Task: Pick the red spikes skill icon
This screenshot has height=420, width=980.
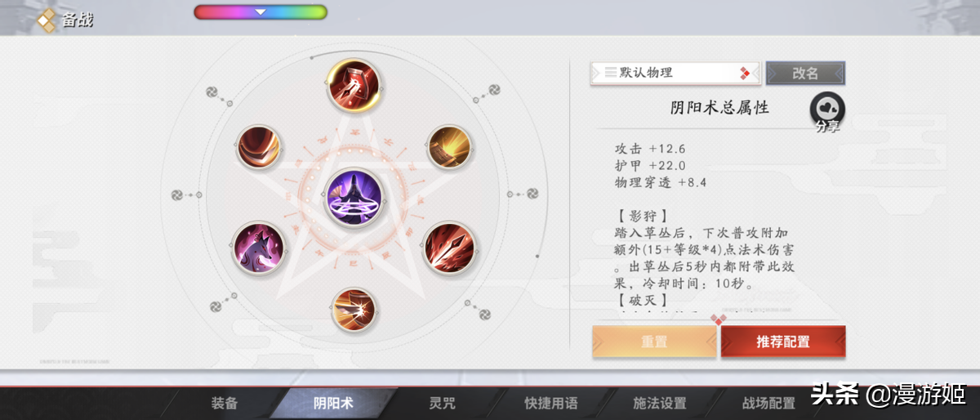Action: (448, 246)
